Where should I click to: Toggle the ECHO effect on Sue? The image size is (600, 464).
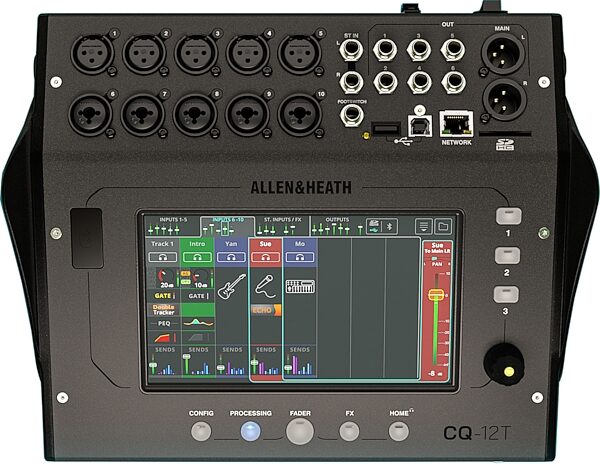pos(266,310)
